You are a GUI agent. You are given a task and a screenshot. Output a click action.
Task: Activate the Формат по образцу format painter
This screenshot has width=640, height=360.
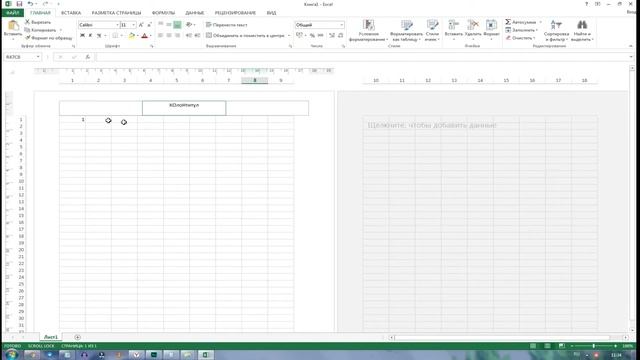click(x=49, y=38)
